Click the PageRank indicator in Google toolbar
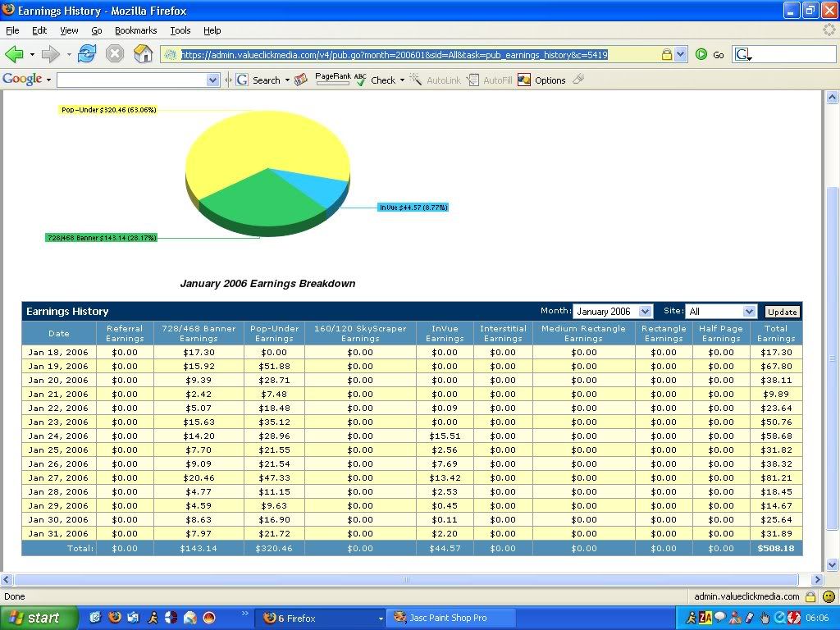 click(332, 80)
